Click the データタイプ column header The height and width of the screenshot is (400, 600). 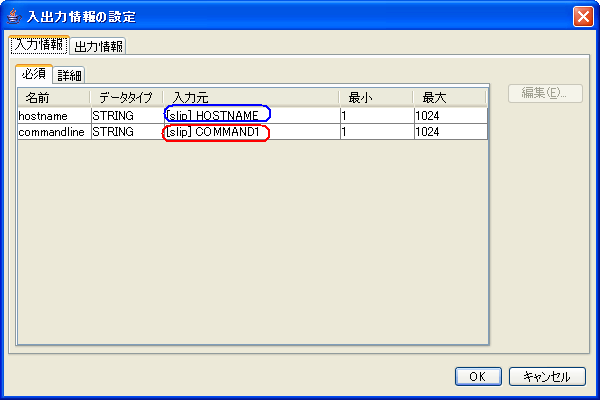point(127,98)
